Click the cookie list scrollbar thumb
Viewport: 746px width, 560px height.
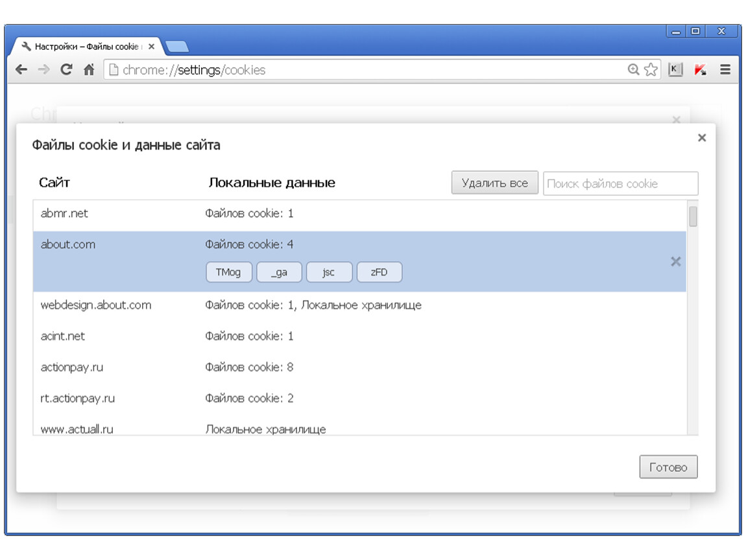pos(693,216)
